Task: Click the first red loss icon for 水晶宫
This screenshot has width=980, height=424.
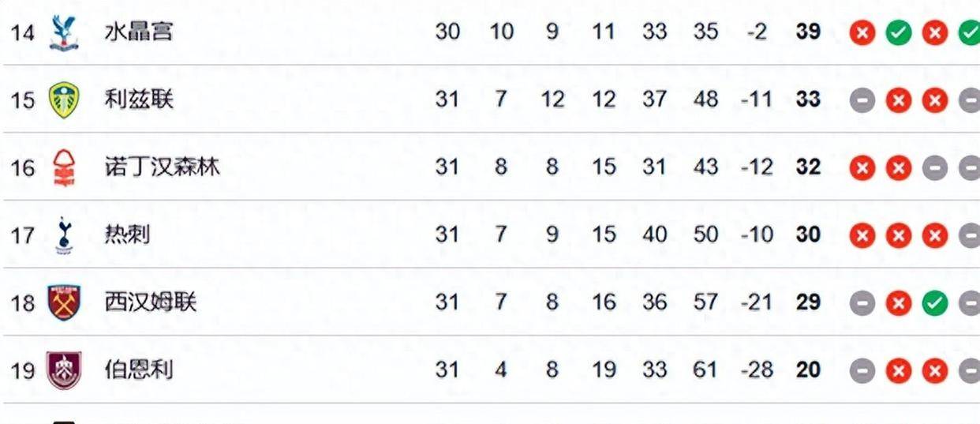Action: [x=862, y=32]
